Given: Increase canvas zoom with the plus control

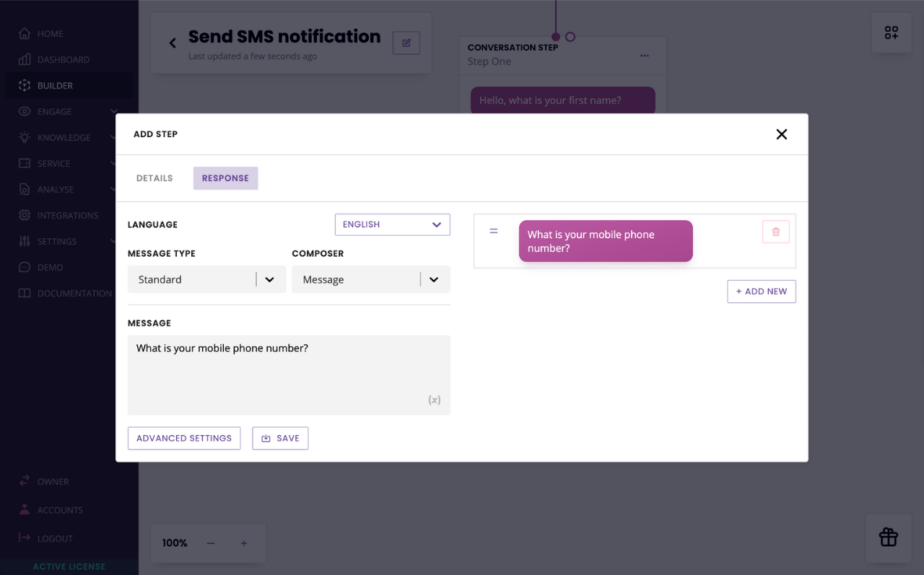Looking at the screenshot, I should tap(243, 543).
